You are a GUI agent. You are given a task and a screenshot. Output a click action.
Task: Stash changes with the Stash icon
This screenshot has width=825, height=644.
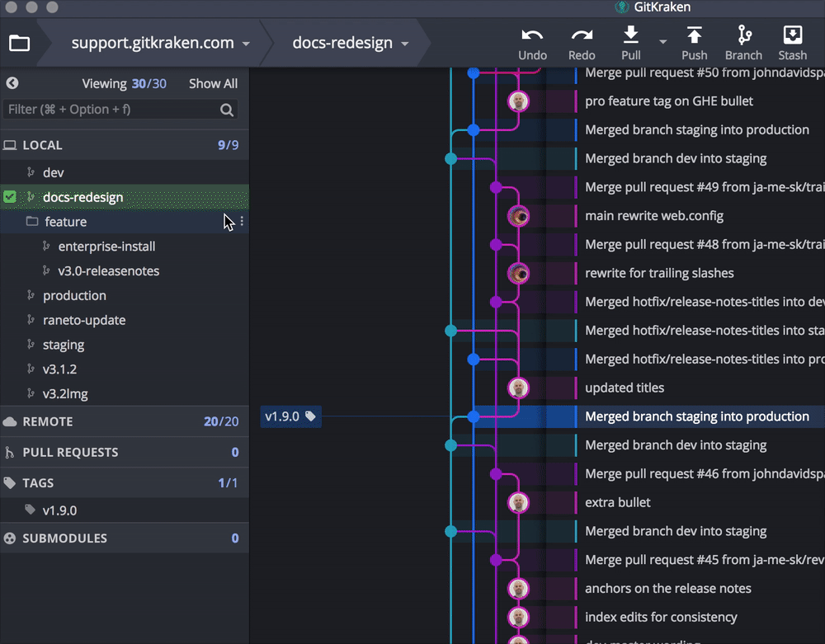point(792,35)
